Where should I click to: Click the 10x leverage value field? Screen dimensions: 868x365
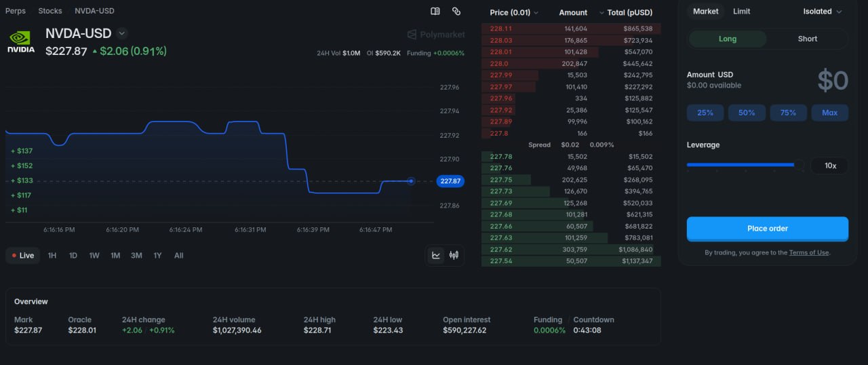click(830, 166)
